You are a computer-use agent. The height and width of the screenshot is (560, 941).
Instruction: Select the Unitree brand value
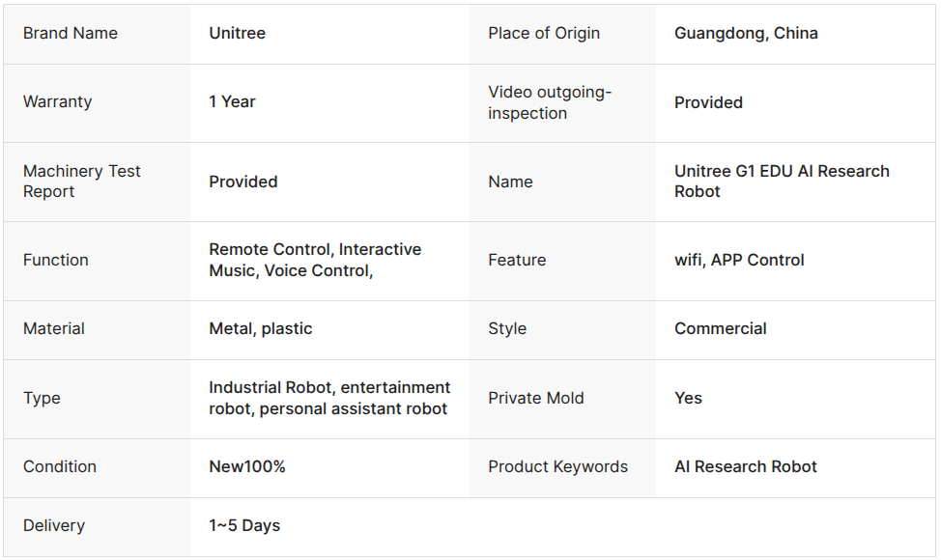point(237,34)
